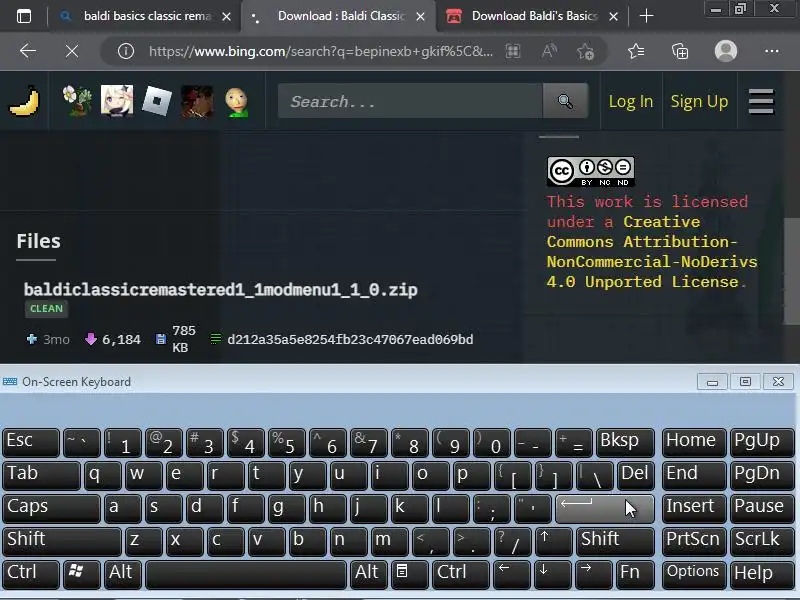
Task: Open a new browser tab
Action: click(646, 16)
